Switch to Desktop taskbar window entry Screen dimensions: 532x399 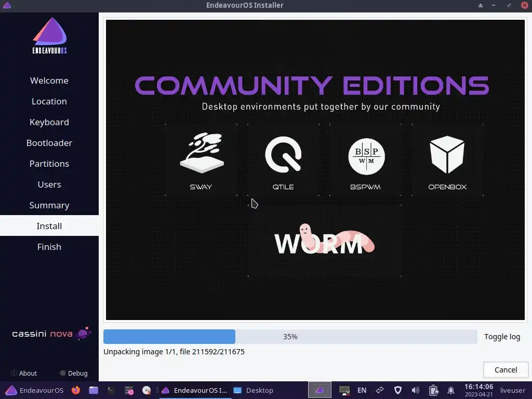click(253, 390)
